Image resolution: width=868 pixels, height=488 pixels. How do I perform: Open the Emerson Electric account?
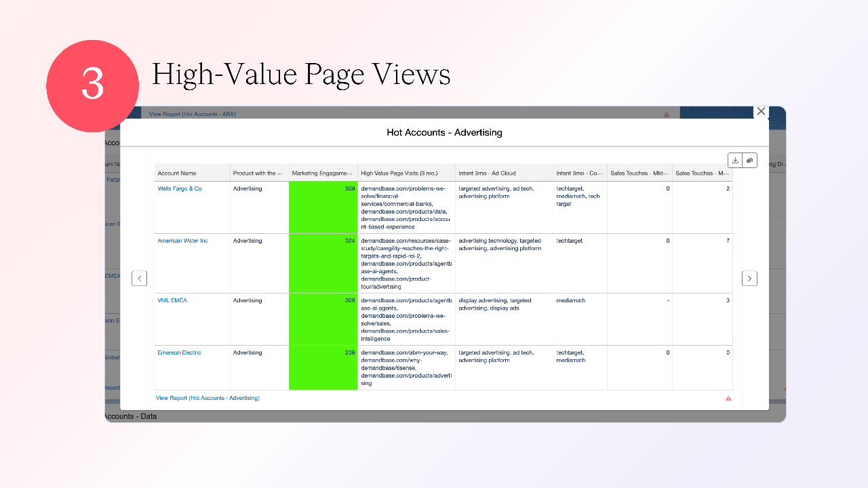[179, 352]
